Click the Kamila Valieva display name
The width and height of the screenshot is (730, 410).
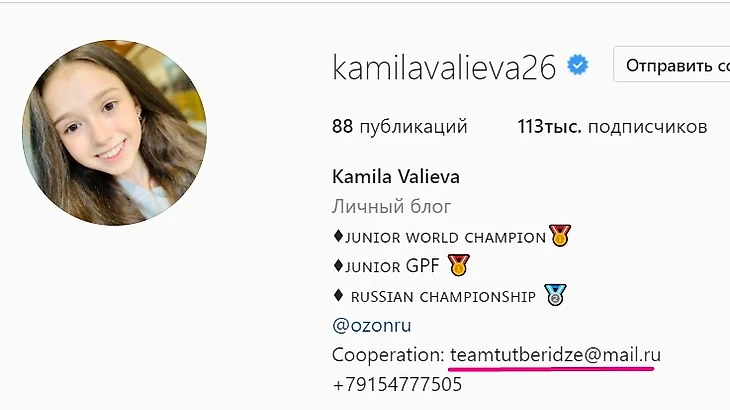pos(396,177)
